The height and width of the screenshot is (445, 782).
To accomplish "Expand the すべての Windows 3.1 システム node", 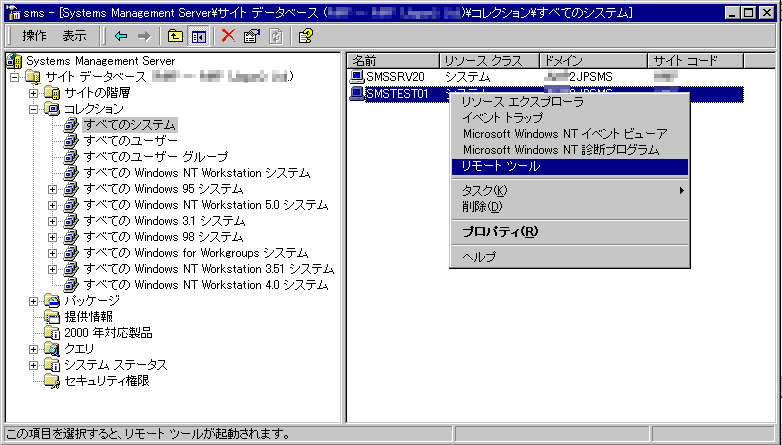I will click(52, 221).
